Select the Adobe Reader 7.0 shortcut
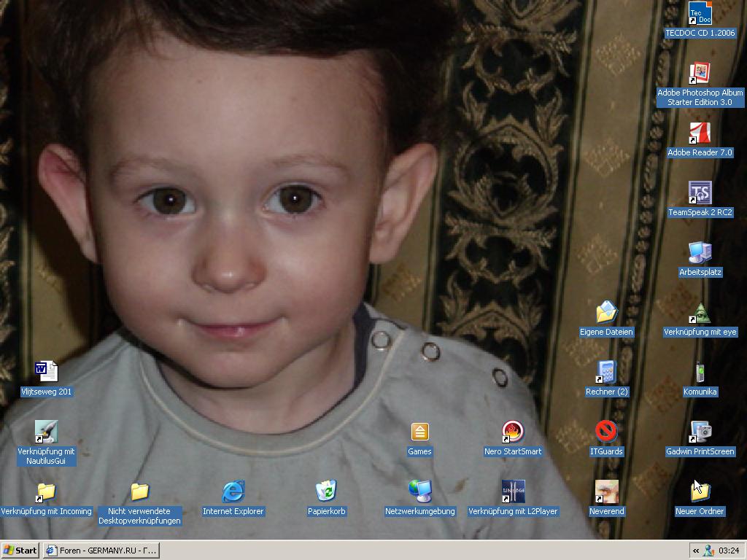Viewport: 747px width, 560px height. [700, 133]
